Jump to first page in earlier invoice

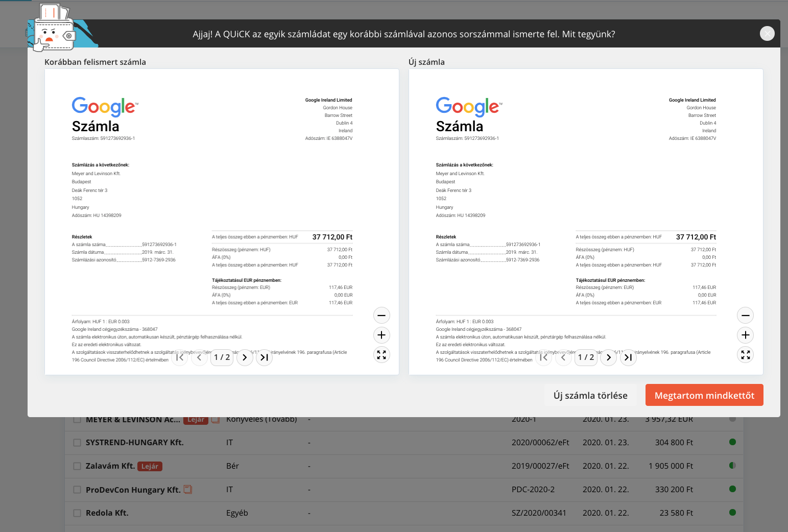[180, 357]
